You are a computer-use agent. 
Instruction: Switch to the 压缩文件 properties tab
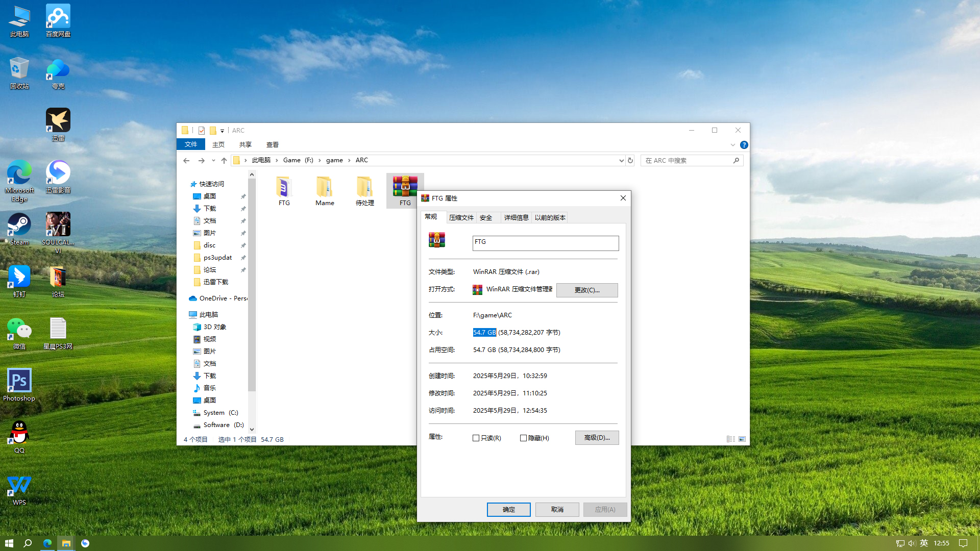pos(461,218)
